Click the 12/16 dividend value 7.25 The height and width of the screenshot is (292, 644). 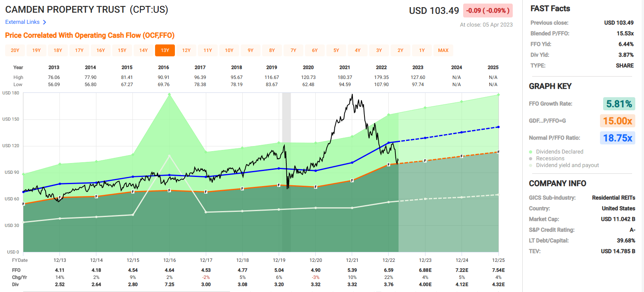[x=169, y=284]
